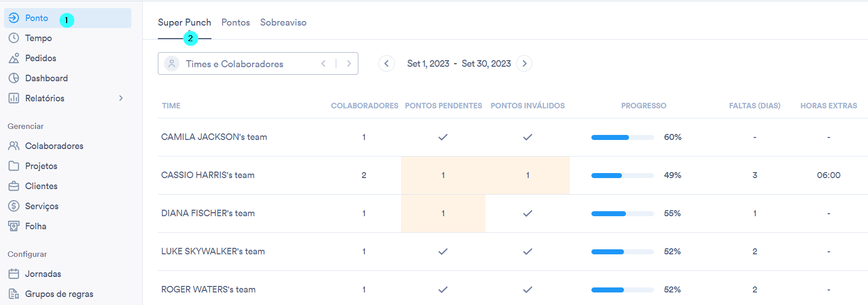Click the Tempo clock icon in sidebar
This screenshot has width=868, height=305.
[x=14, y=38]
